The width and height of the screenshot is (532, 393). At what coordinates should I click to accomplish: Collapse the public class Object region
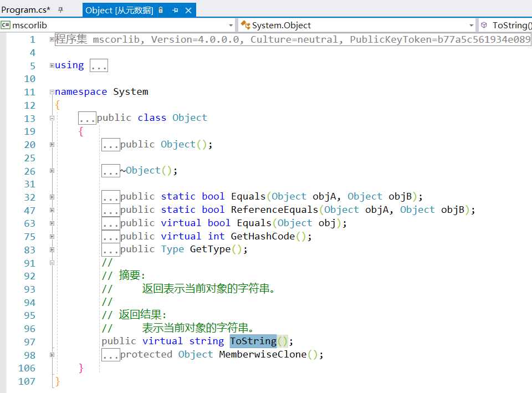click(x=52, y=118)
